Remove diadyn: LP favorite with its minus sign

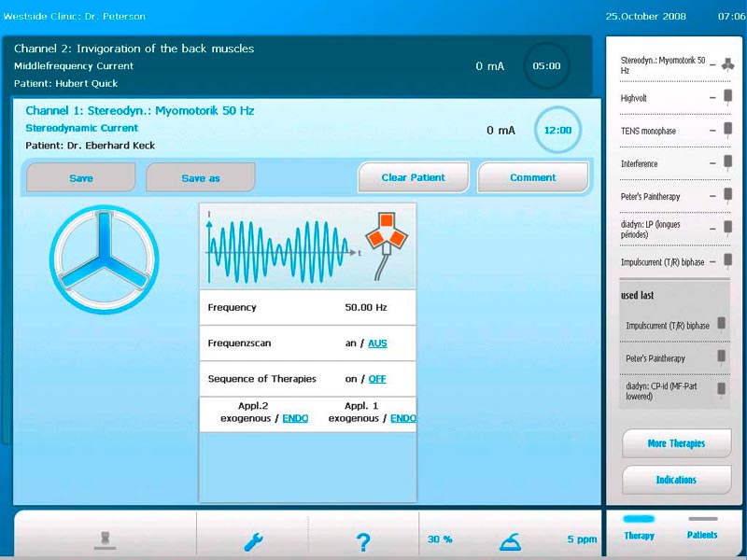pos(712,229)
